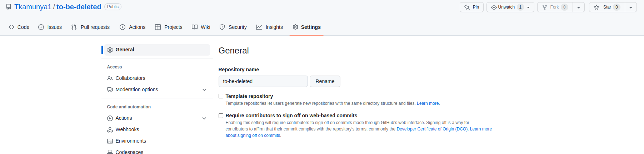
Task: Expand sidebar Actions chevron
Action: pos(204,118)
